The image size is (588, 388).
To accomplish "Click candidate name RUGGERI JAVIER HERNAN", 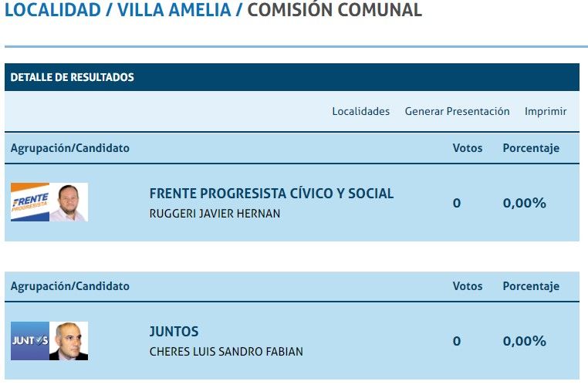I will (215, 214).
